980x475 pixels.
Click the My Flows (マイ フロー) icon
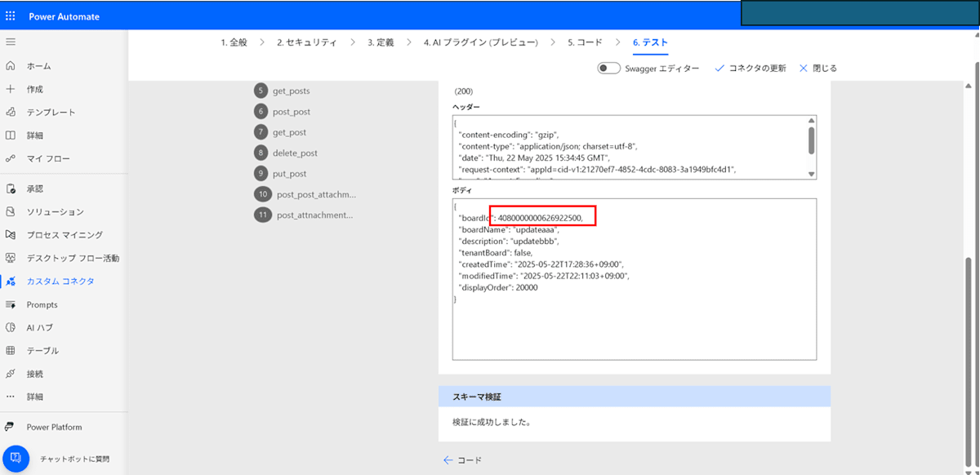pos(11,158)
